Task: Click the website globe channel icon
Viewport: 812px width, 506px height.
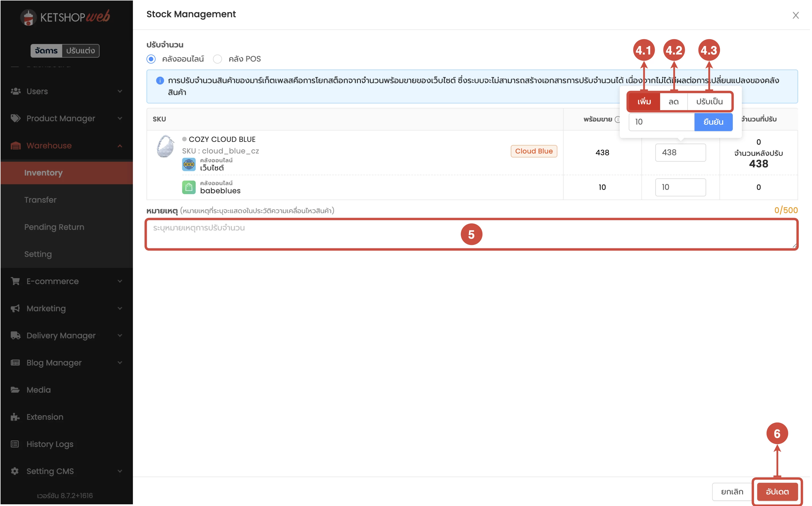Action: pos(189,165)
